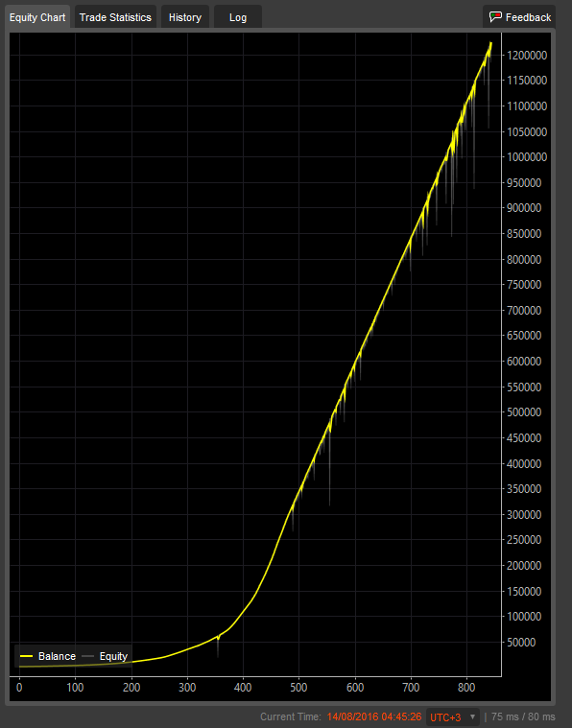Click the 500 label on the horizontal axis
The image size is (572, 728).
pos(298,687)
